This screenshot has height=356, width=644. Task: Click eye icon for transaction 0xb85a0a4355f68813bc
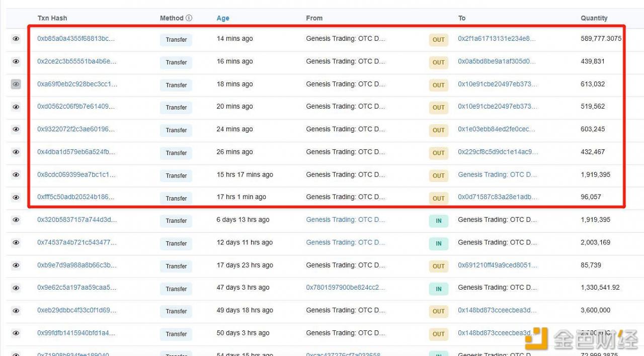click(16, 39)
